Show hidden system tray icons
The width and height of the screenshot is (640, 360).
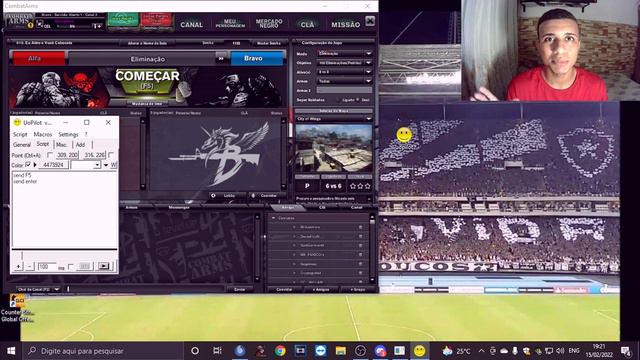pos(481,351)
